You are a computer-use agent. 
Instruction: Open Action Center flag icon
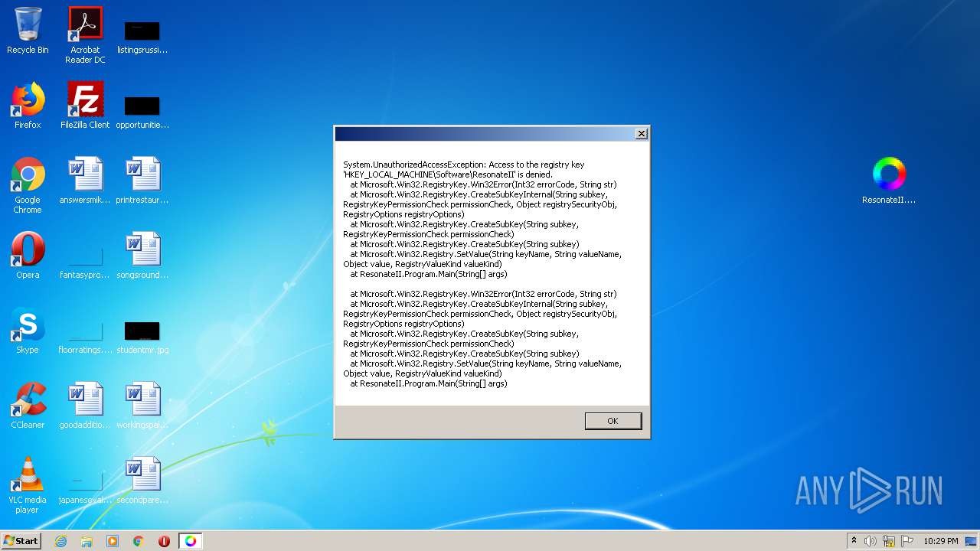click(x=906, y=541)
